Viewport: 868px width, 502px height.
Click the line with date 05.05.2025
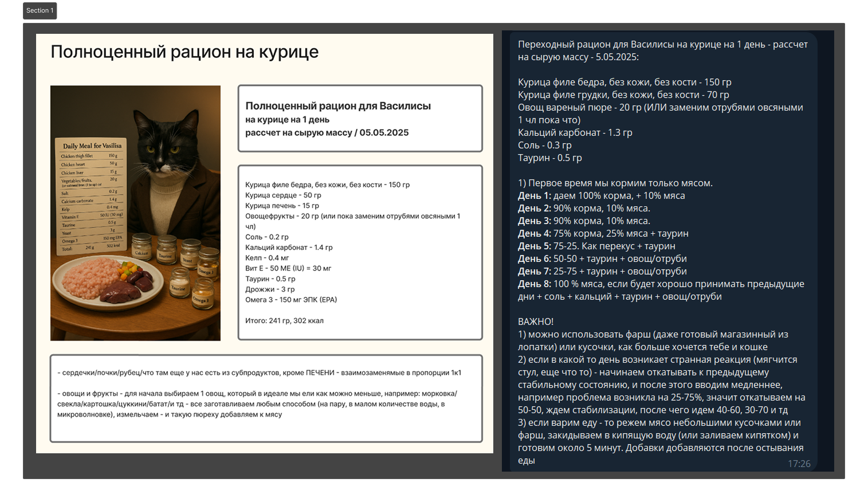(327, 133)
